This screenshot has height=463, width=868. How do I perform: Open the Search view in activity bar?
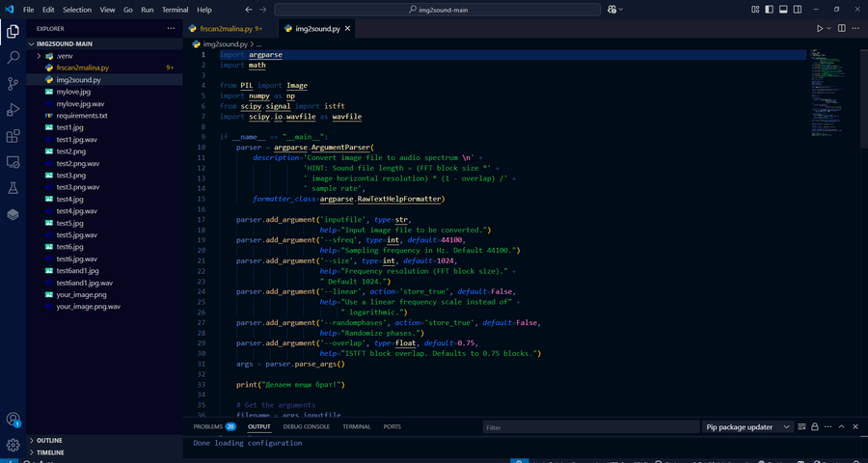14,58
